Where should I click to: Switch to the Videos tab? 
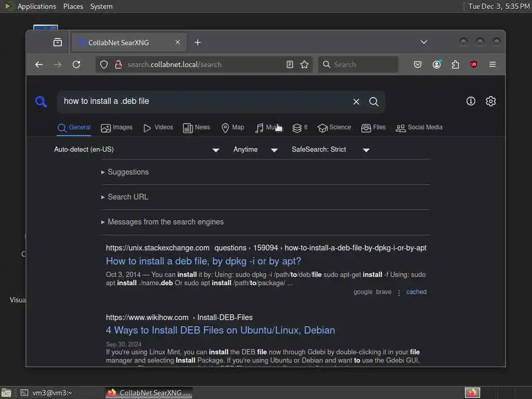tap(158, 128)
